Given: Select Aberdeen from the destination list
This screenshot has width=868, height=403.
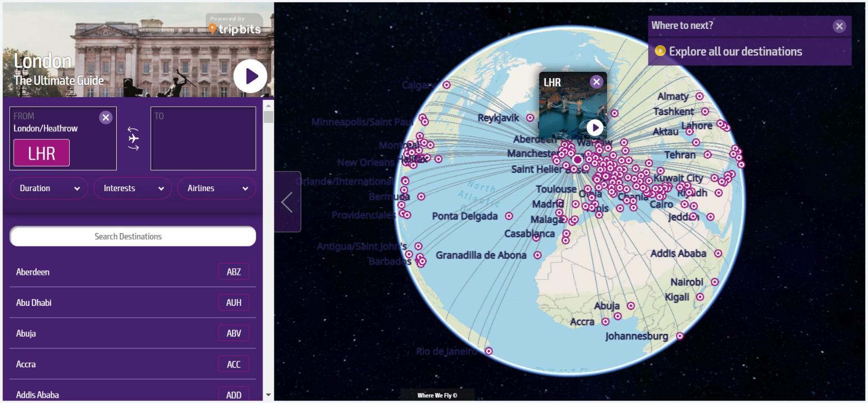Looking at the screenshot, I should coord(33,272).
